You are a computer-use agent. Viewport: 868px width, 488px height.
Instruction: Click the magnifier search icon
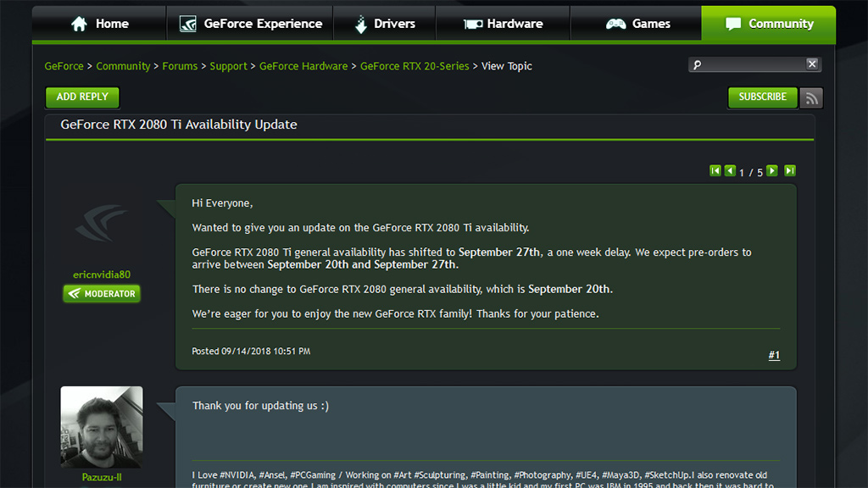[x=698, y=65]
